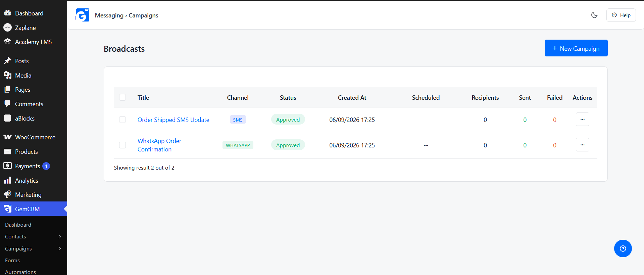Expand the Contacts submenu chevron

click(60, 237)
